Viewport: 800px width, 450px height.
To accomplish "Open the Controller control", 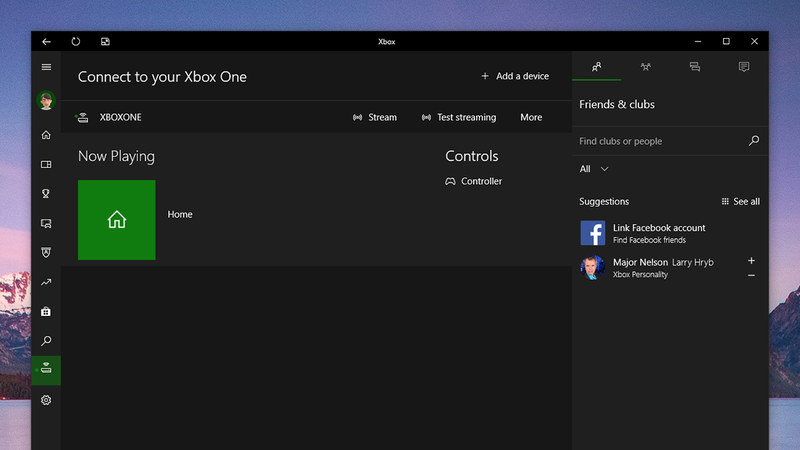I will tap(474, 181).
